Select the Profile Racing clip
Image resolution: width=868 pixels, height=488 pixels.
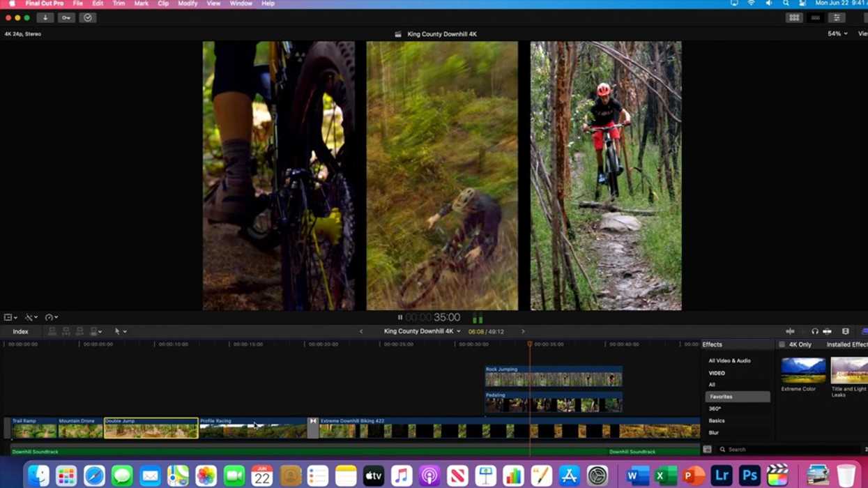click(x=252, y=429)
